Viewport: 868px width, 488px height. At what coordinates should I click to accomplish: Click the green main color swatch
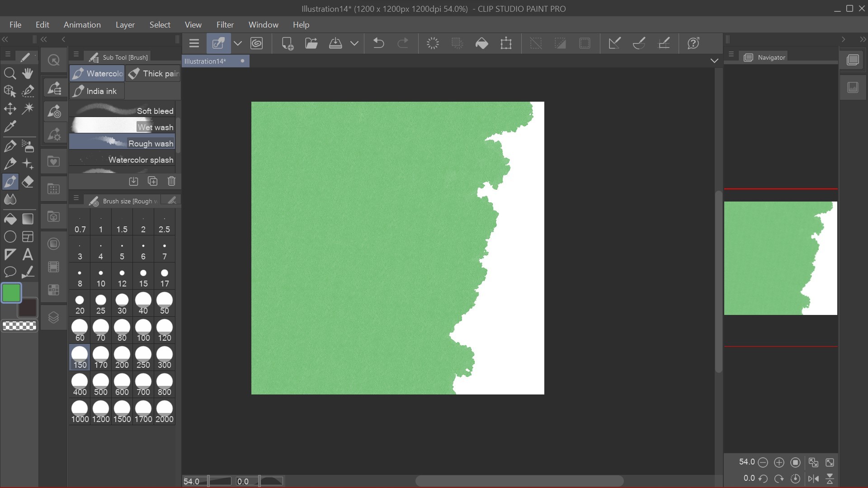11,293
